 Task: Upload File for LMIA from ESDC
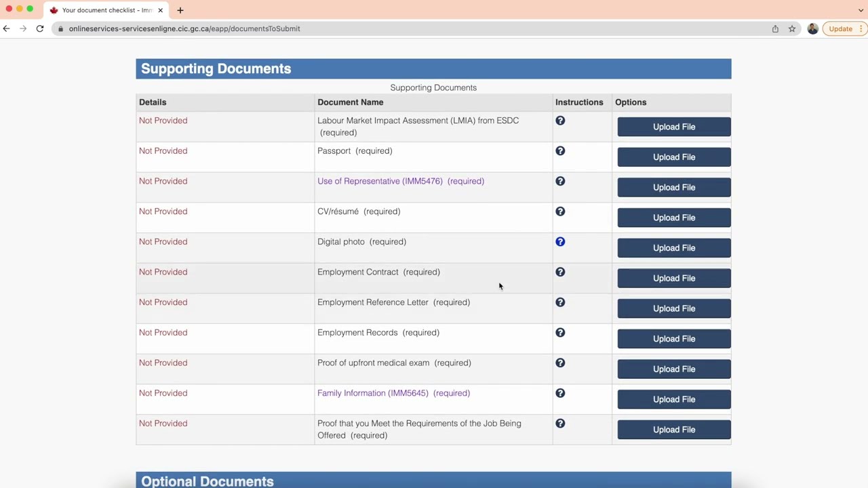pyautogui.click(x=674, y=127)
